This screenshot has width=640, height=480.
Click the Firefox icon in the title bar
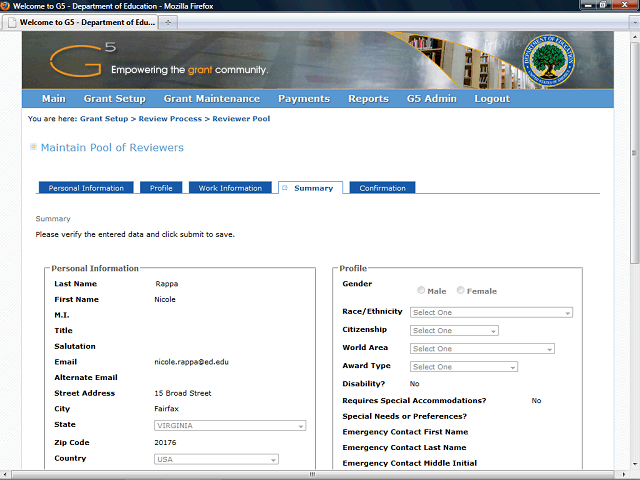pyautogui.click(x=7, y=6)
